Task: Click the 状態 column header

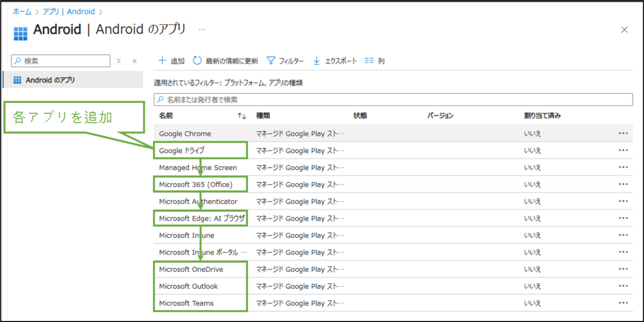Action: [360, 116]
